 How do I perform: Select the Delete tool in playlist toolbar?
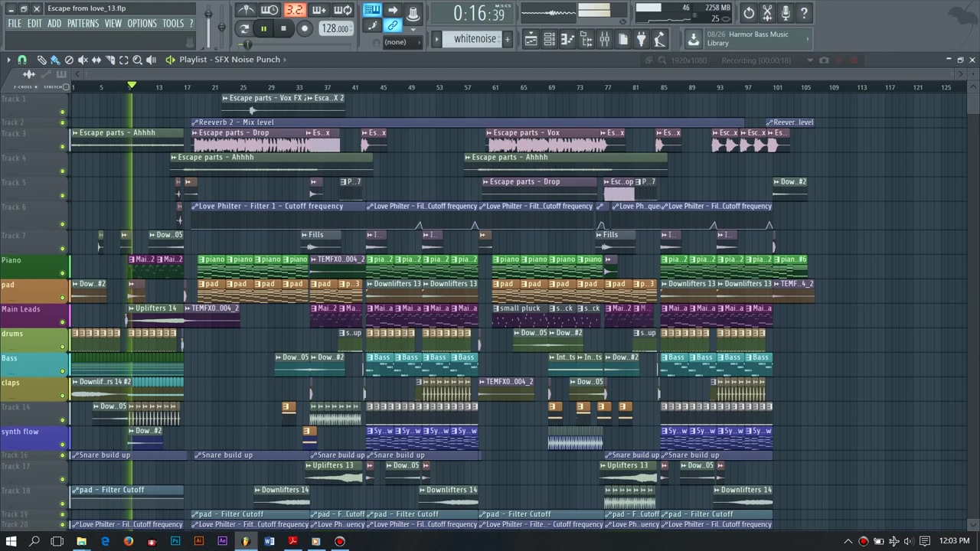[69, 60]
